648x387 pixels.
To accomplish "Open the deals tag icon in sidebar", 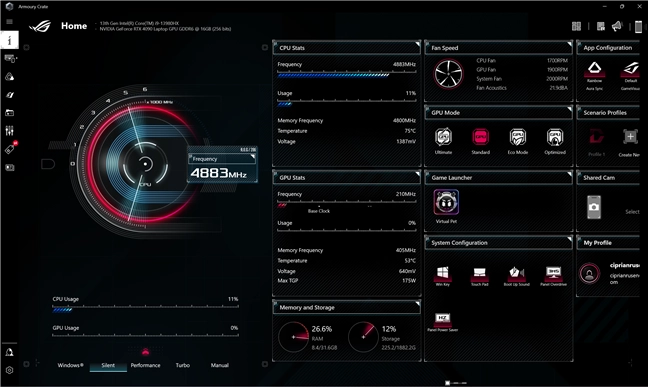I will coord(10,149).
